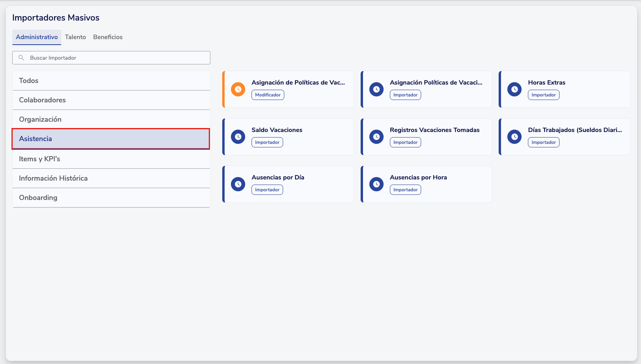Click the clock icon beside Horas Extras
The height and width of the screenshot is (364, 641).
[x=514, y=89]
